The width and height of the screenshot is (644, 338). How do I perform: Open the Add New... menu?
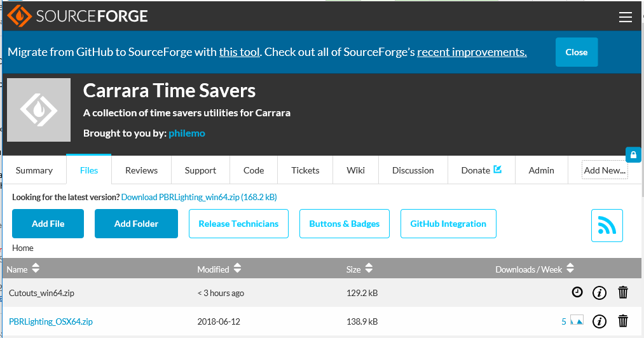[x=605, y=170]
